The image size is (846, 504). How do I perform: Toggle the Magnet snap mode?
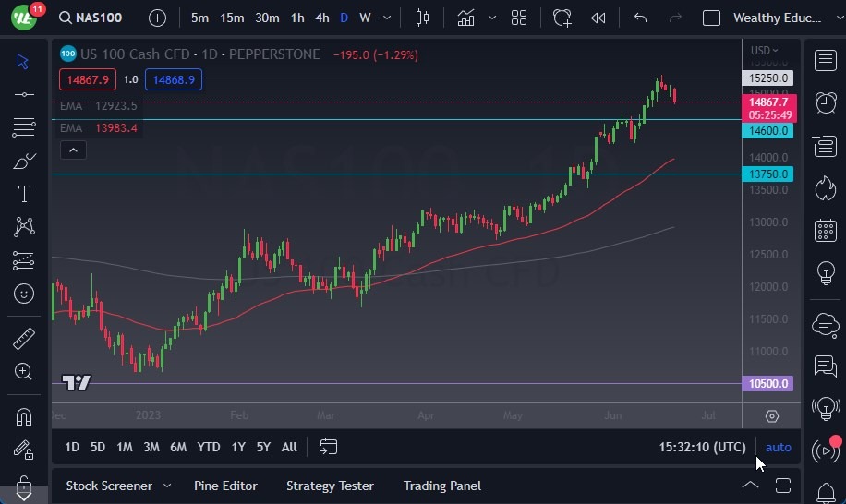tap(24, 416)
